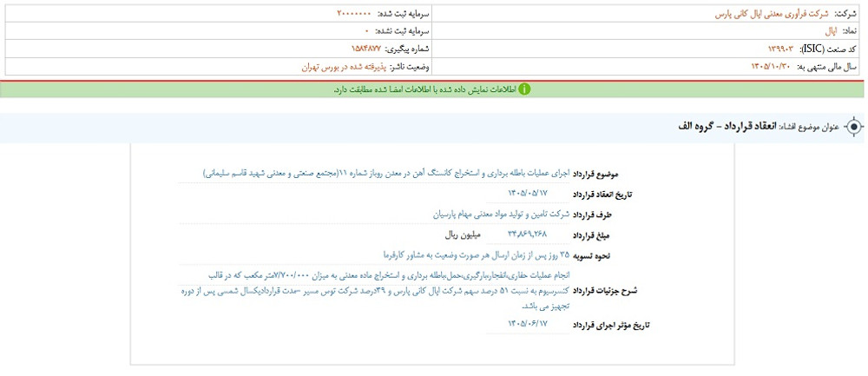The height and width of the screenshot is (376, 868).
Task: Click disclosure title انعقاد قرارداد – گروه الف
Action: [727, 127]
